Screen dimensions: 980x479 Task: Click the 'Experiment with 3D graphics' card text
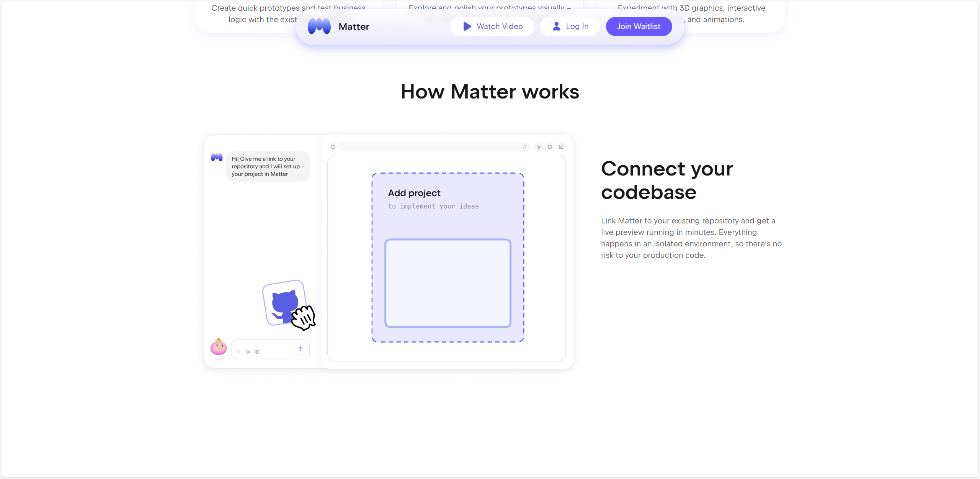tap(691, 13)
